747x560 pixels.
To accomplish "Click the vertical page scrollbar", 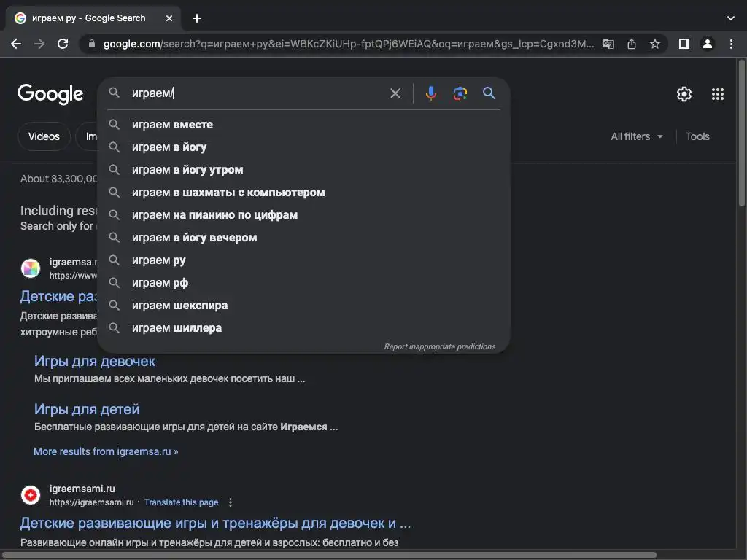I will tap(741, 133).
